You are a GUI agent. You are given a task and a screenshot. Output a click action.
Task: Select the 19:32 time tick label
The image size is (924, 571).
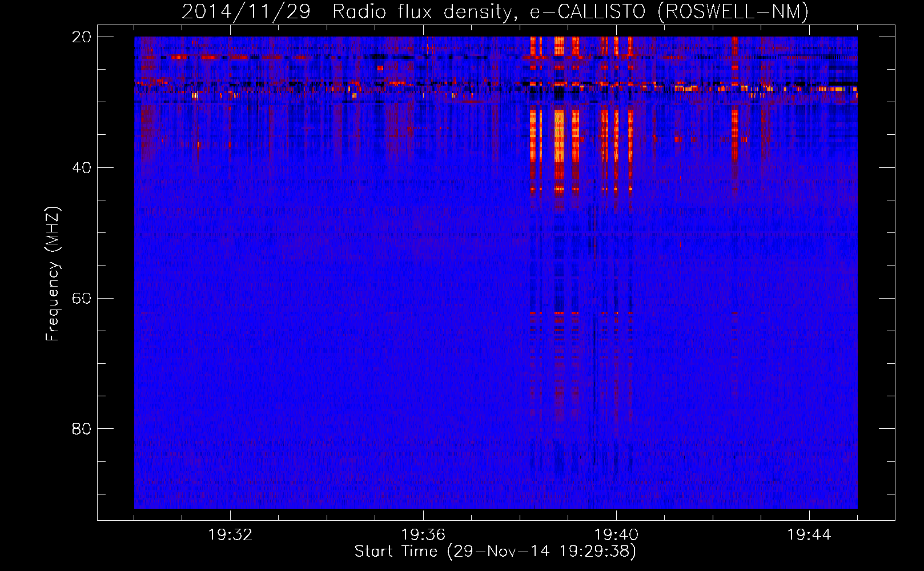point(231,535)
